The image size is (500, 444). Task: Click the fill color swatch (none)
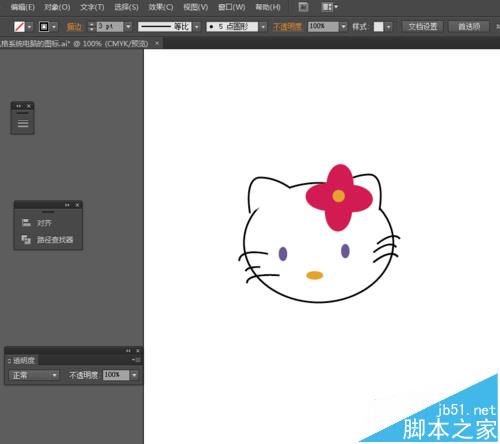(x=19, y=27)
